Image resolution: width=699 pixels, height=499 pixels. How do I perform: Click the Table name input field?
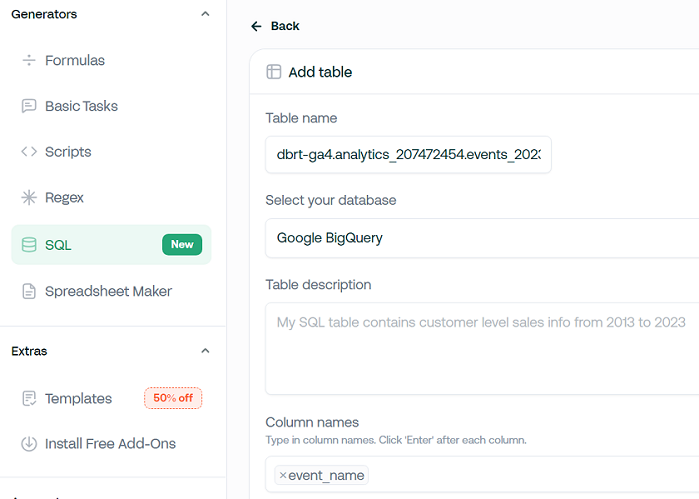tap(408, 155)
